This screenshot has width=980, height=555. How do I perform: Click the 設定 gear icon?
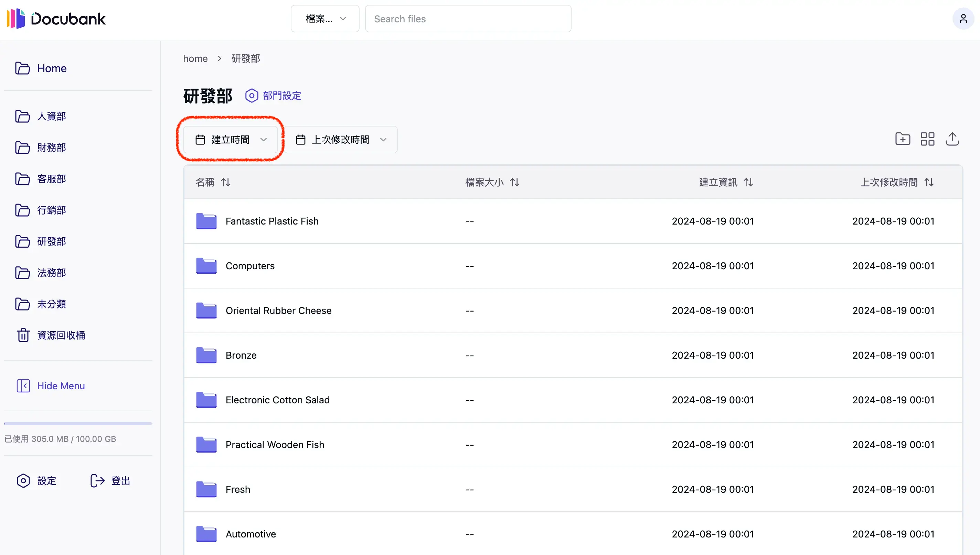coord(23,481)
